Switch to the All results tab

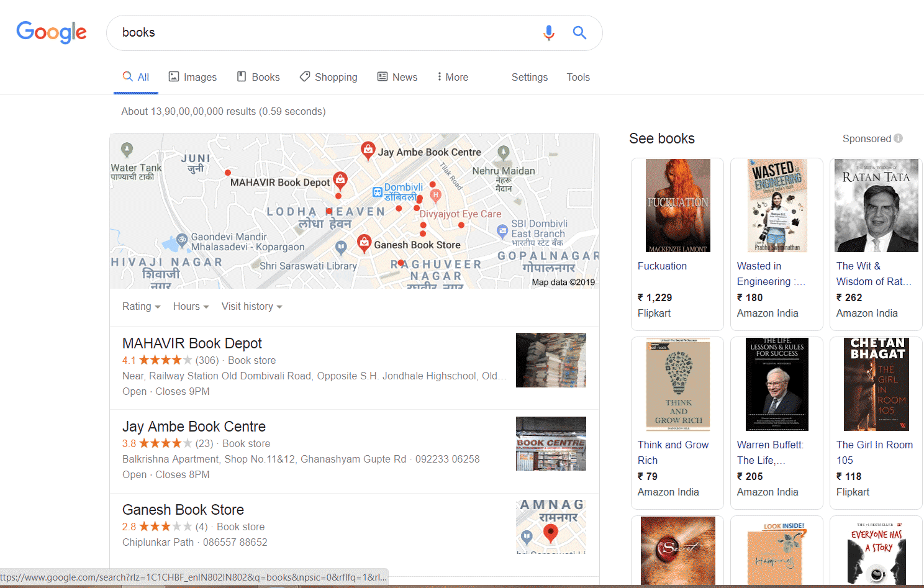pyautogui.click(x=136, y=77)
